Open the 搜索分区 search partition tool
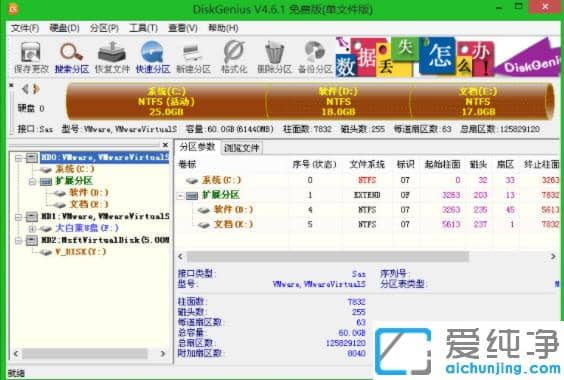The height and width of the screenshot is (380, 564). coord(72,58)
